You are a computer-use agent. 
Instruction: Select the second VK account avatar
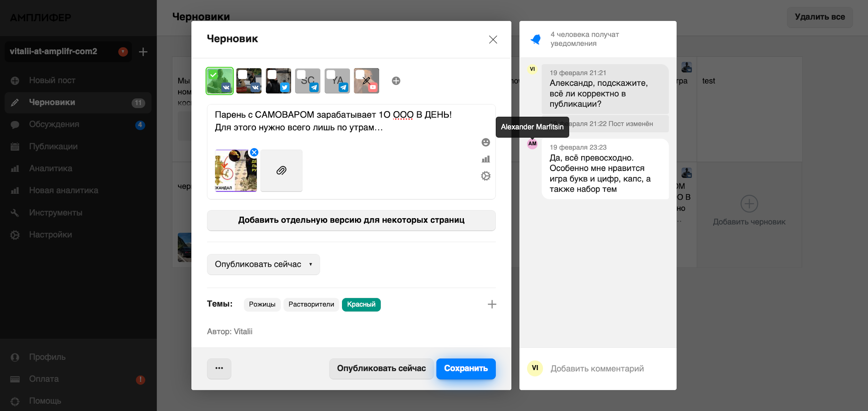pos(249,81)
